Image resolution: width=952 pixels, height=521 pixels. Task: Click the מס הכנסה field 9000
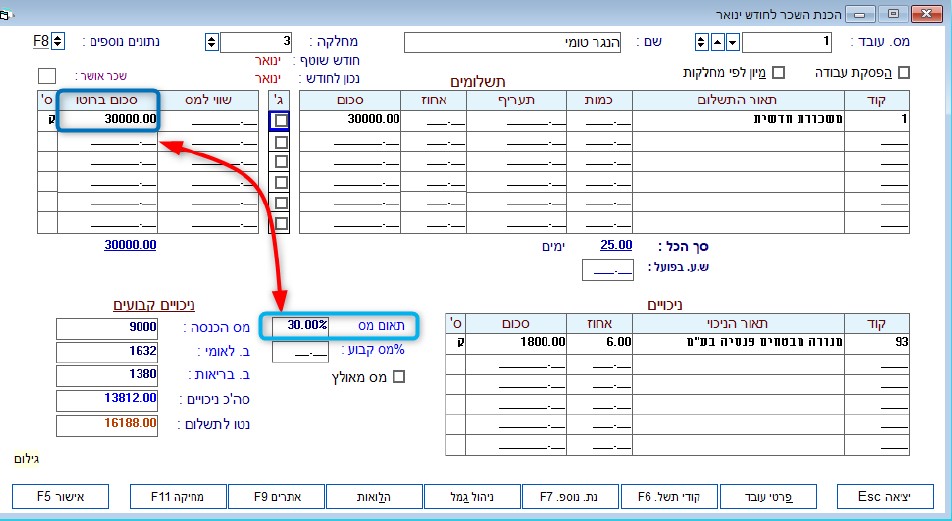click(107, 328)
